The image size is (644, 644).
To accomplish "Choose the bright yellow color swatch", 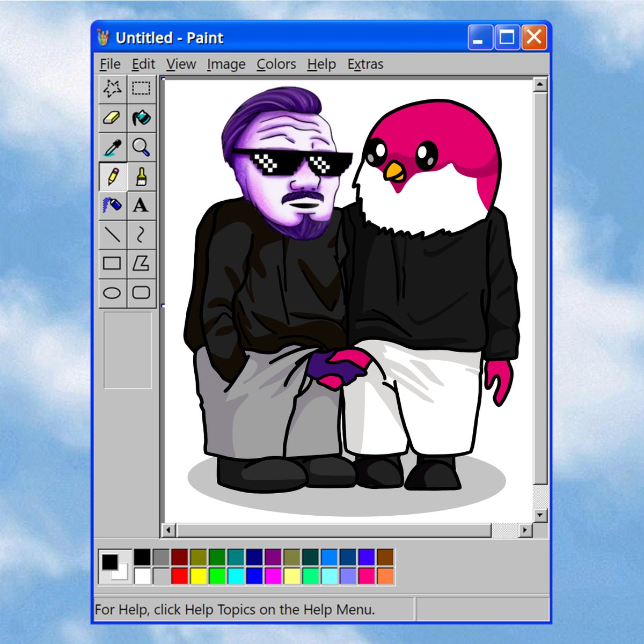I will pyautogui.click(x=199, y=576).
